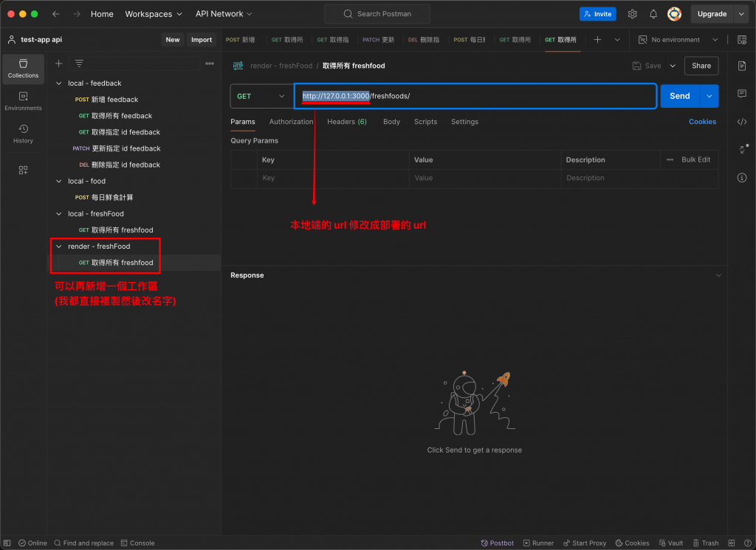Go forward with the right arrow
The image size is (756, 550).
click(77, 14)
